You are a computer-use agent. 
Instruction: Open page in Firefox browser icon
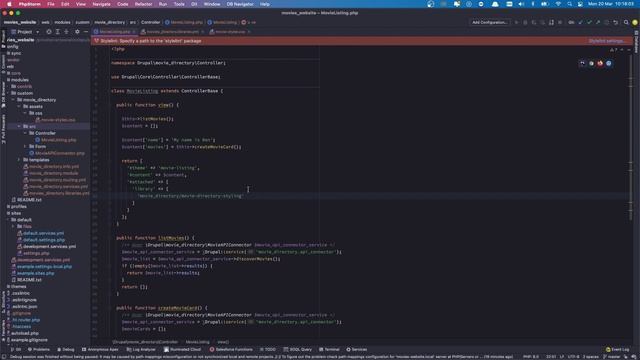pos(600,63)
